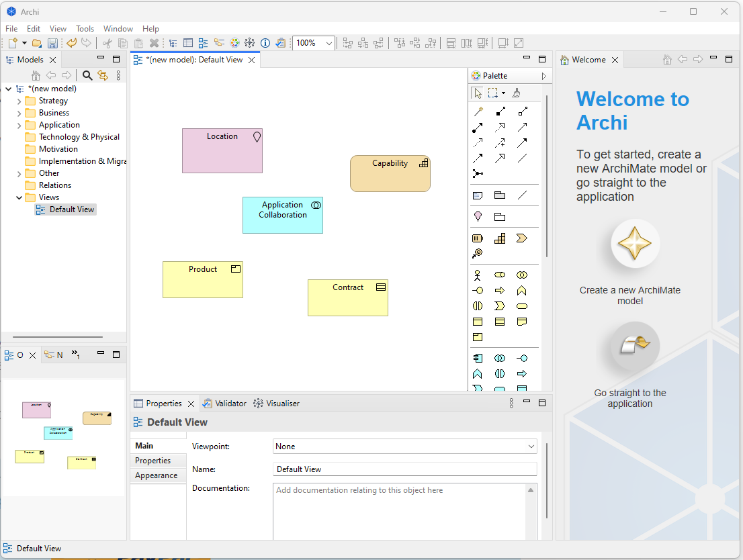Click the Palette vertical scrollbar
This screenshot has width=743, height=560.
(547, 176)
